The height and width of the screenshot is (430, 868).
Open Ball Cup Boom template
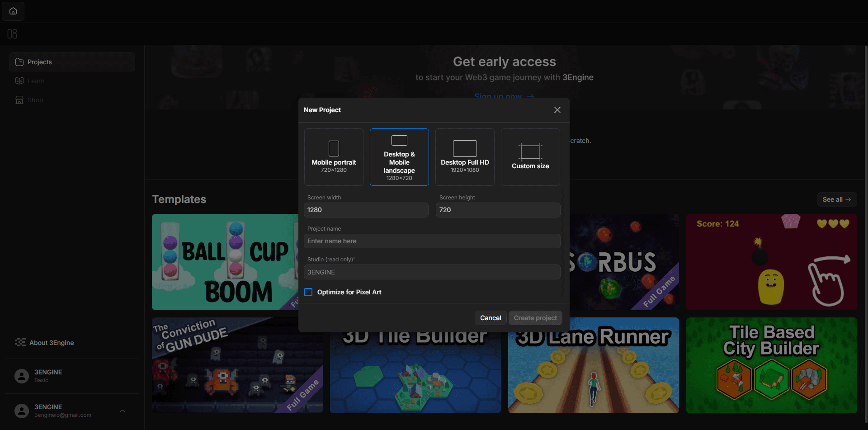(225, 262)
